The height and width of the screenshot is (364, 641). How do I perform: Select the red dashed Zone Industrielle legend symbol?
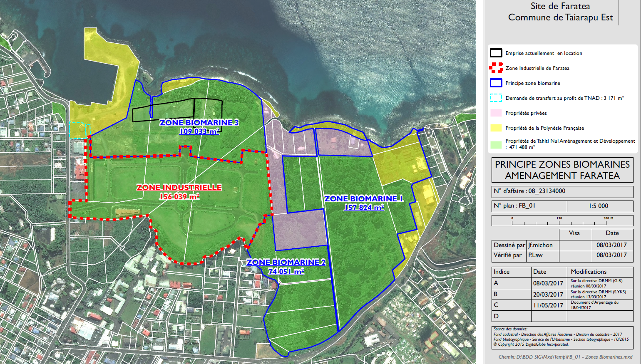[x=496, y=68]
